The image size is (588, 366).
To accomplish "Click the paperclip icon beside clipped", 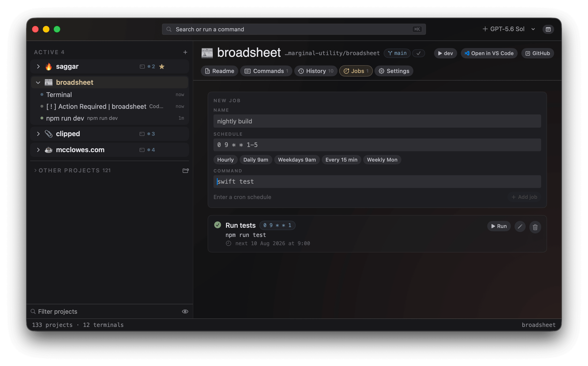I will [x=49, y=134].
